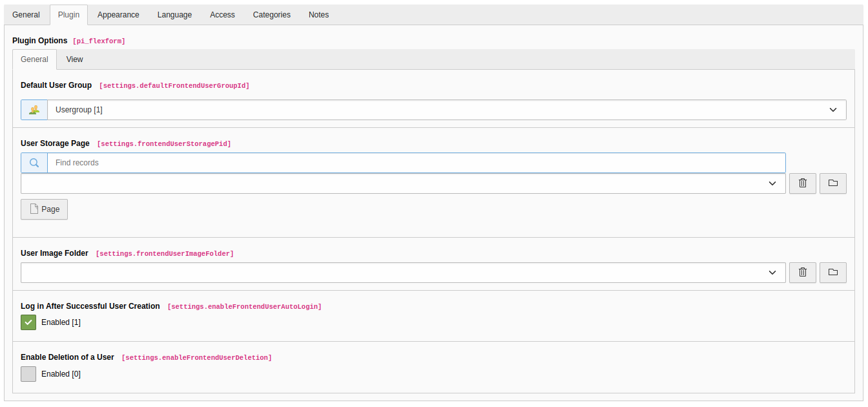Screen dimensions: 868x407
Task: Enable Deletion of a User checkbox
Action: [x=28, y=374]
